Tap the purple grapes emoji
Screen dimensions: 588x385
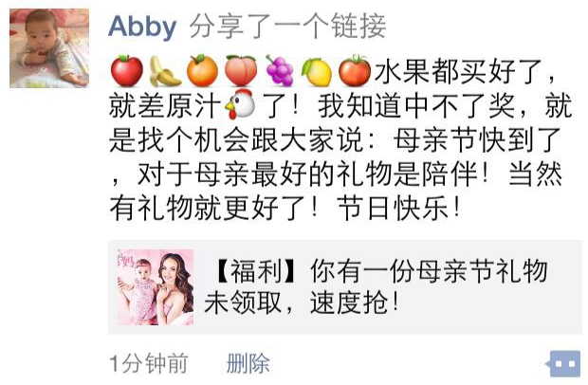pos(280,71)
